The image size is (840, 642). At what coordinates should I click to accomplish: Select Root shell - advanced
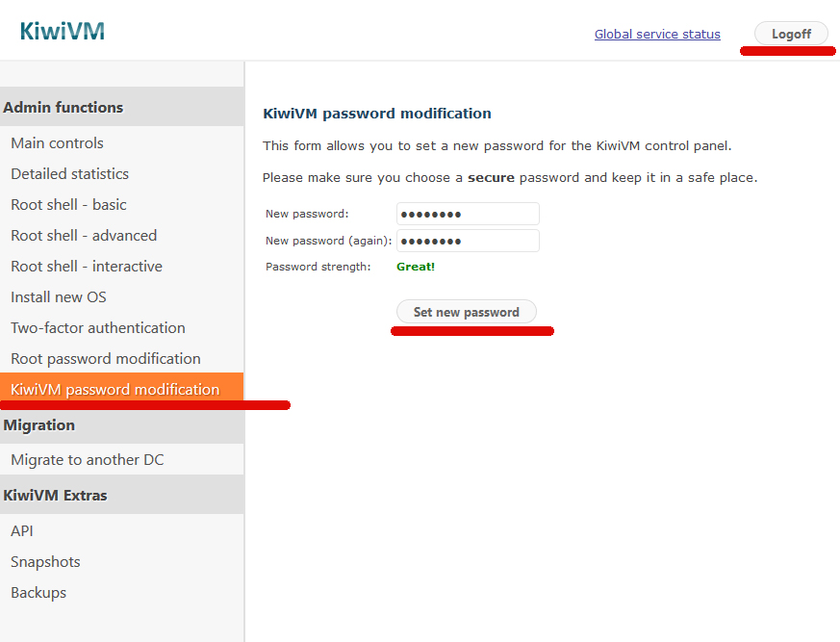(84, 236)
